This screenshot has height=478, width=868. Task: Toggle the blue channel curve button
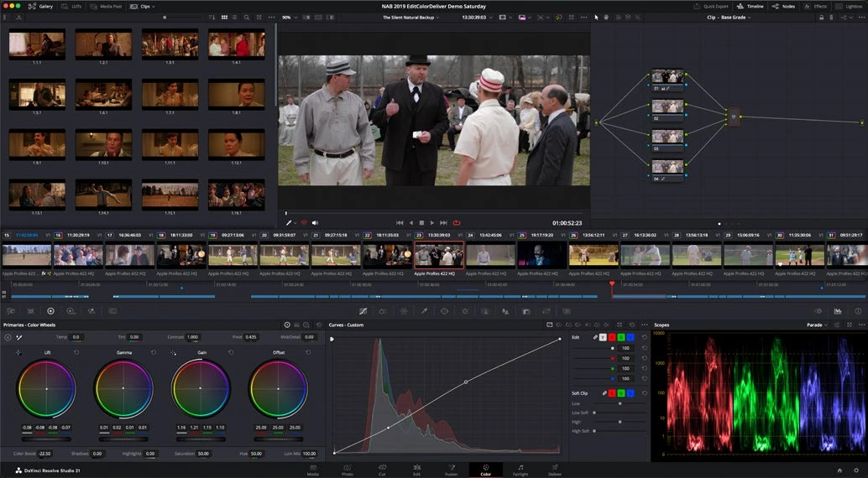[630, 337]
